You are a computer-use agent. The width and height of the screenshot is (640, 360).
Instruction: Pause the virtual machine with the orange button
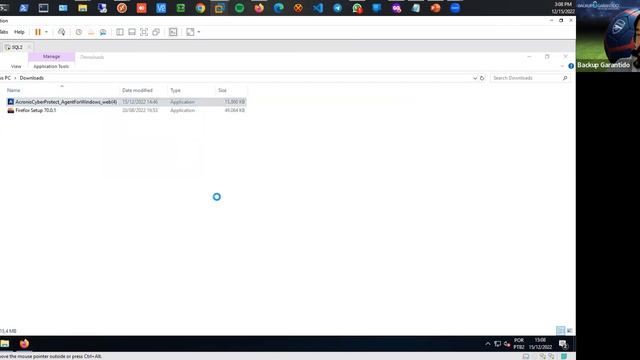[x=38, y=32]
